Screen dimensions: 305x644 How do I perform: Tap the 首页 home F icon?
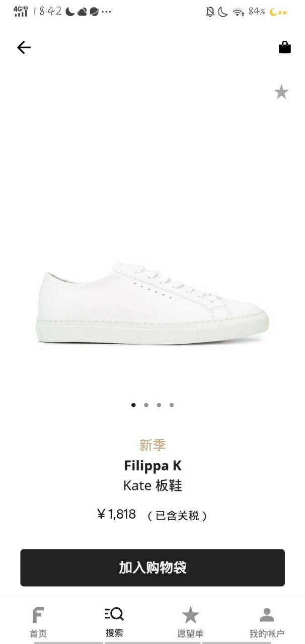click(38, 615)
